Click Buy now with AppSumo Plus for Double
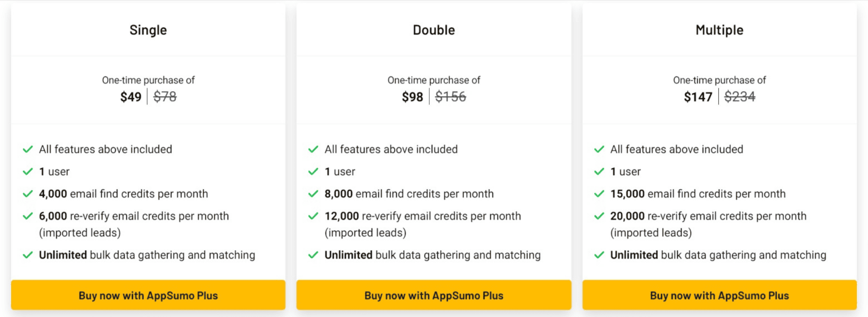The height and width of the screenshot is (317, 868). [434, 295]
